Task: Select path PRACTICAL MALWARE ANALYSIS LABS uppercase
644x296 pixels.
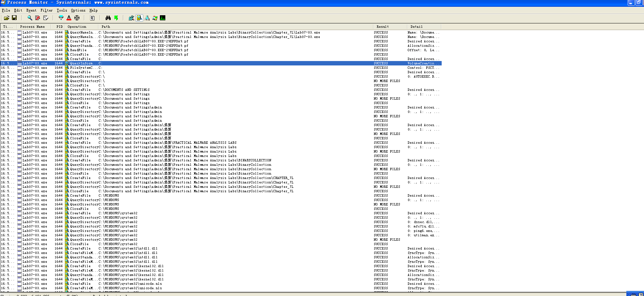Action: click(167, 143)
